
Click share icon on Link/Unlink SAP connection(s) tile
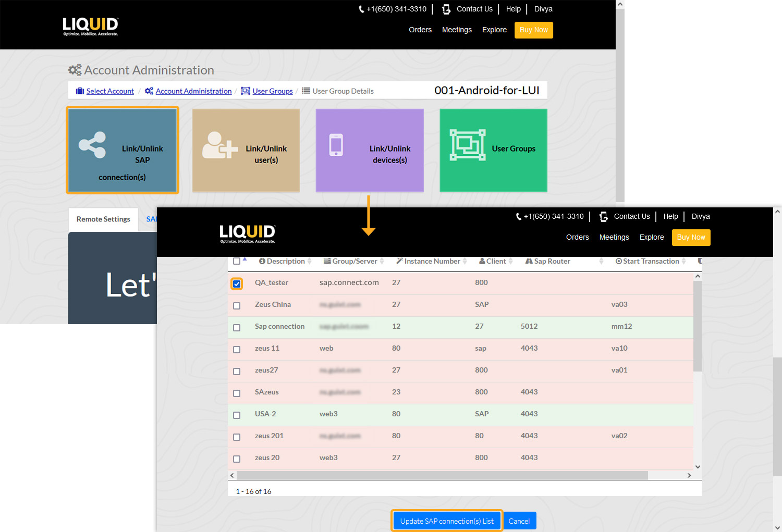coord(92,145)
